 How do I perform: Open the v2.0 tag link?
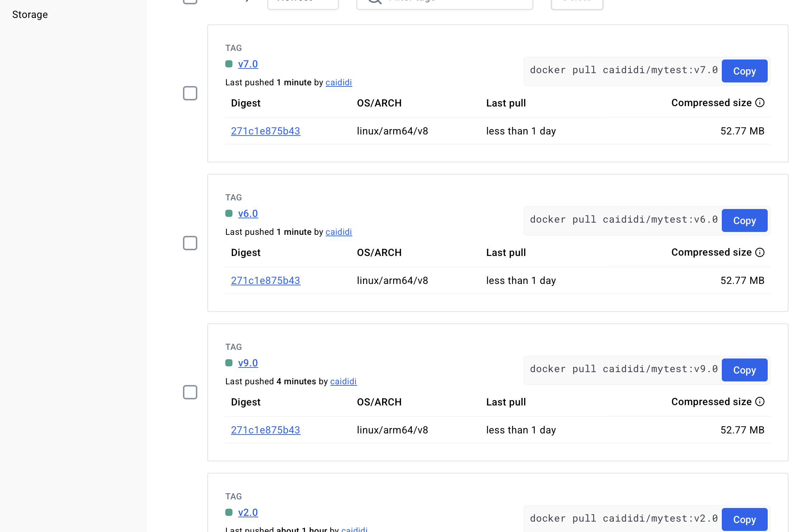(248, 512)
